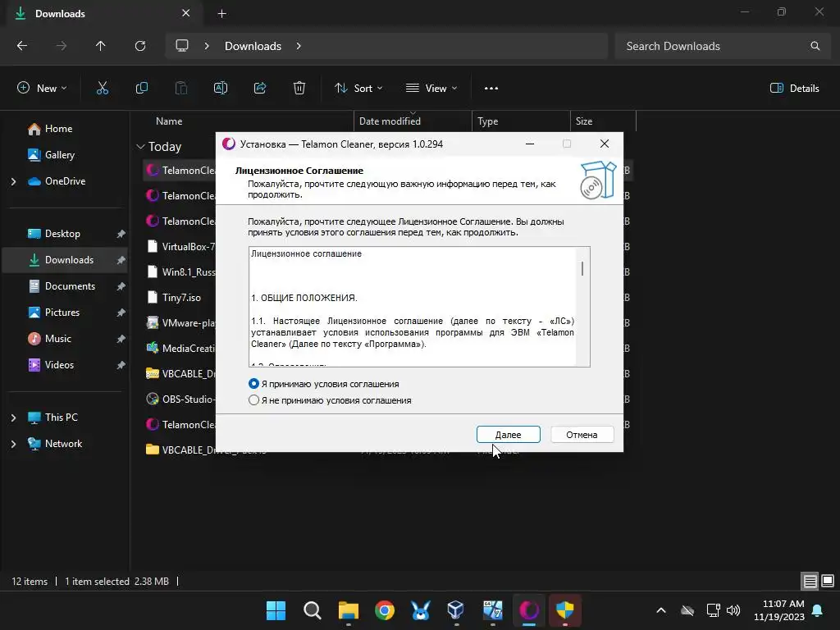
Task: Click the Copy icon in toolbar
Action: pyautogui.click(x=141, y=88)
